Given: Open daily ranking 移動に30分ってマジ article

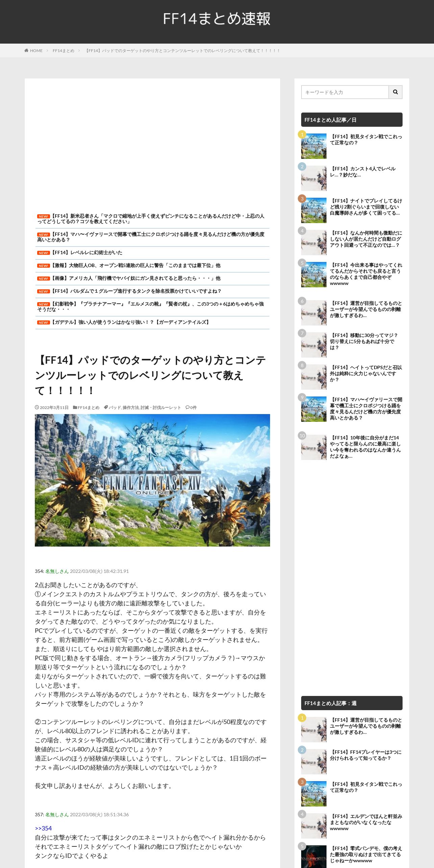Looking at the screenshot, I should click(364, 341).
